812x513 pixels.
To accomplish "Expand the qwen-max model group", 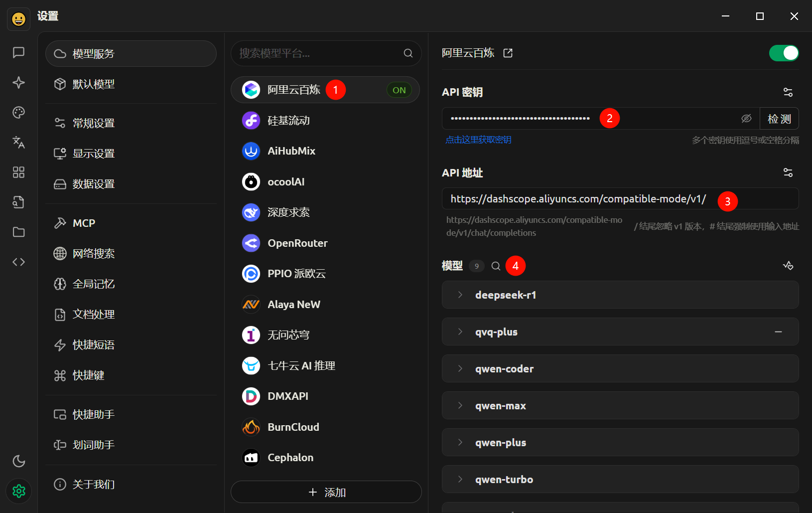I will [620, 405].
